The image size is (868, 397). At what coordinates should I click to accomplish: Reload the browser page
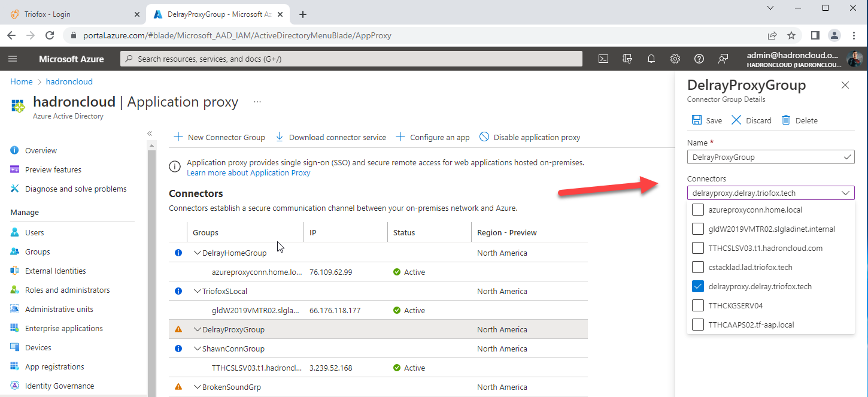pos(49,35)
